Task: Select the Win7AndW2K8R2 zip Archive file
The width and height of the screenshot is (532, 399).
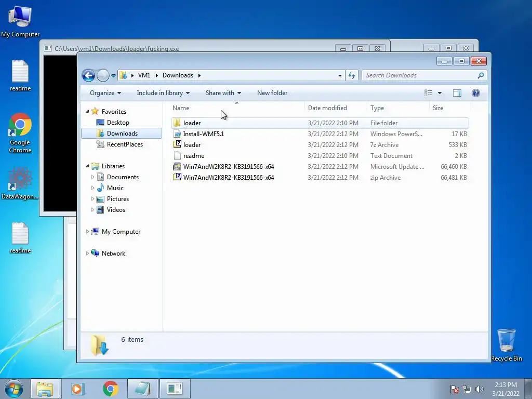Action: point(320,178)
